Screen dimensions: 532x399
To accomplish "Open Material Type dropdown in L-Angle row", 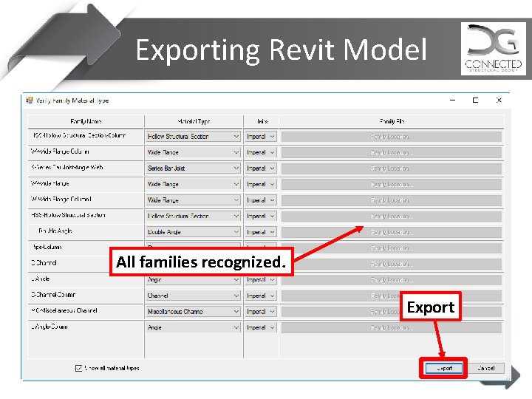I will coord(193,280).
